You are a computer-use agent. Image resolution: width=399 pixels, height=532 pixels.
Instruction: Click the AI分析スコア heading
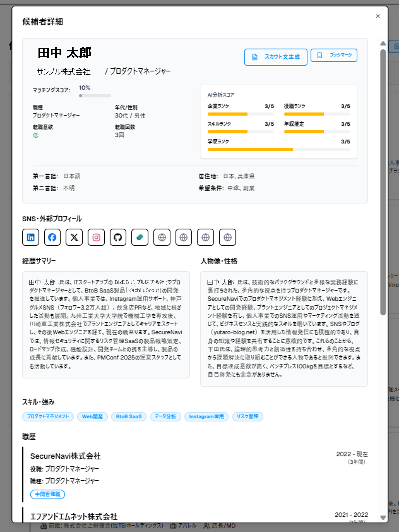click(221, 95)
